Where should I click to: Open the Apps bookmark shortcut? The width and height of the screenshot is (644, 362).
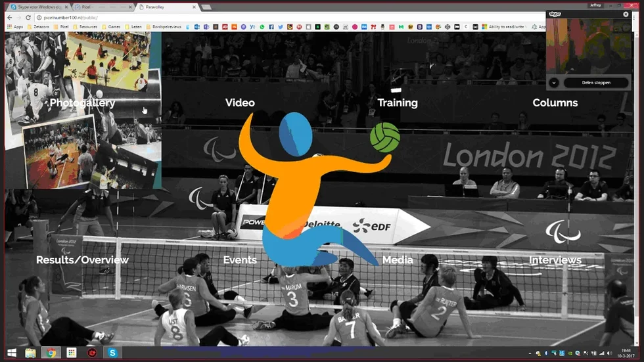[x=15, y=27]
